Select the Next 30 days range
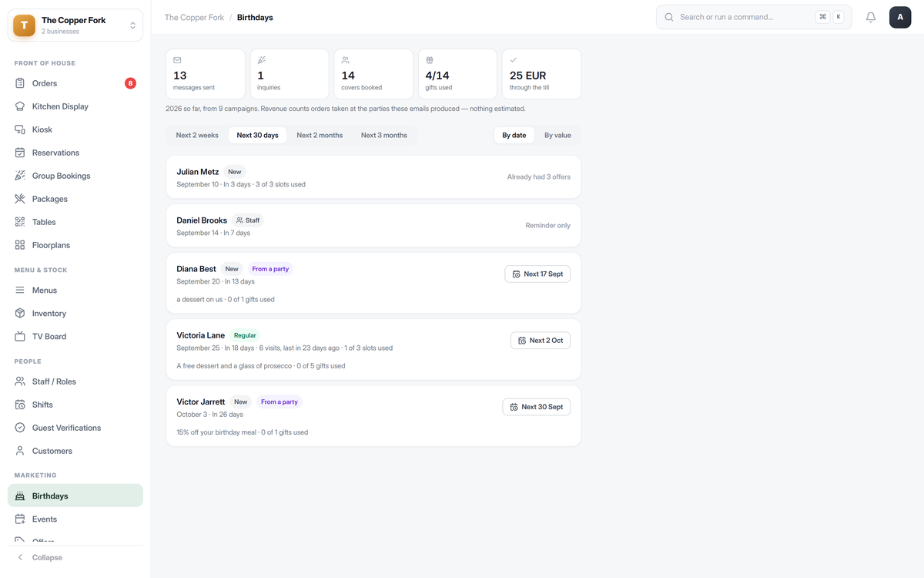Viewport: 924px width, 578px height. click(x=257, y=136)
